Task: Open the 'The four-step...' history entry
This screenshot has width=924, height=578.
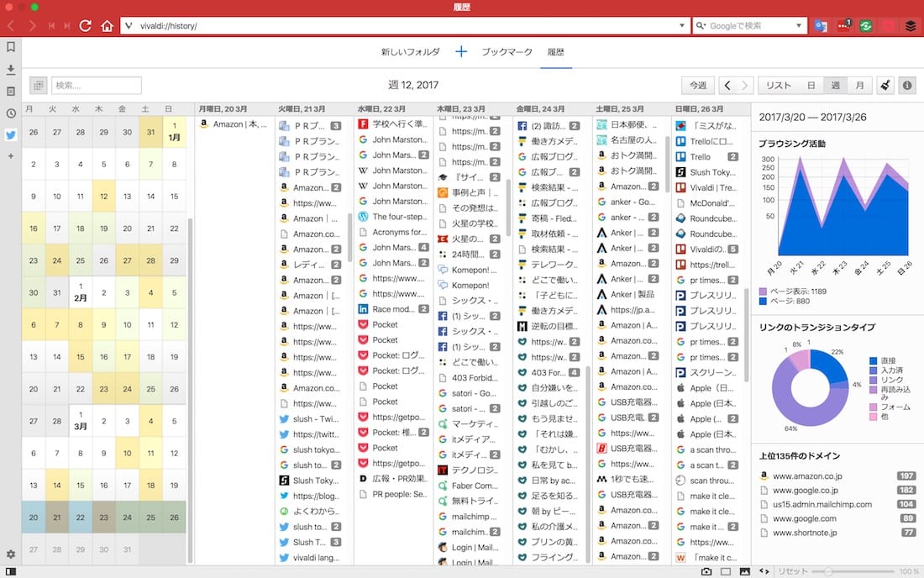Action: [x=394, y=217]
